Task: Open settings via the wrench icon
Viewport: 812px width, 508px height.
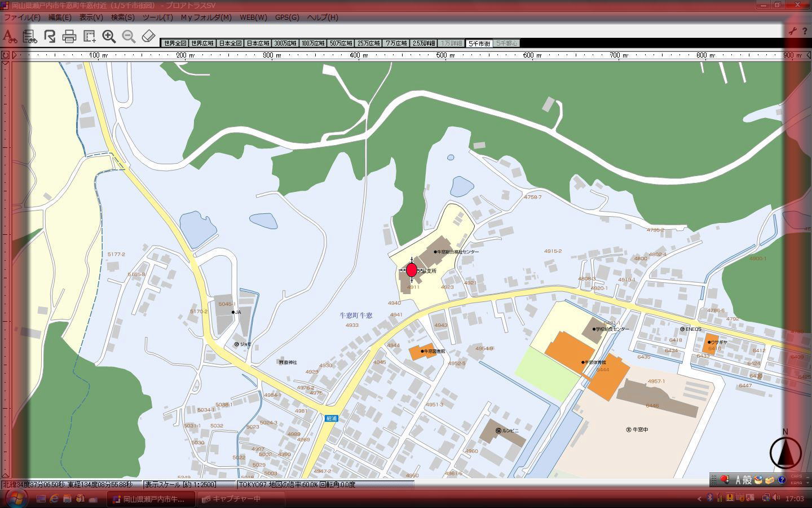Action: pyautogui.click(x=792, y=32)
